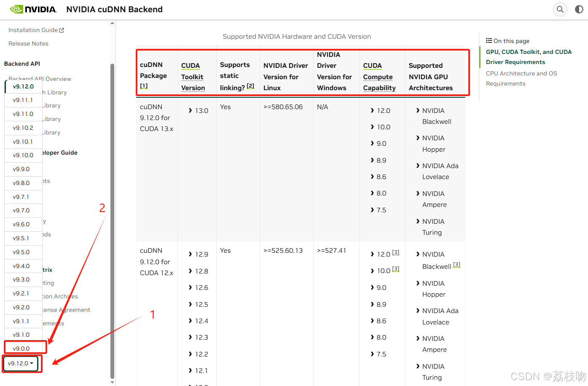The width and height of the screenshot is (588, 386).
Task: Choose v9.8.0 in version list
Action: (23, 183)
